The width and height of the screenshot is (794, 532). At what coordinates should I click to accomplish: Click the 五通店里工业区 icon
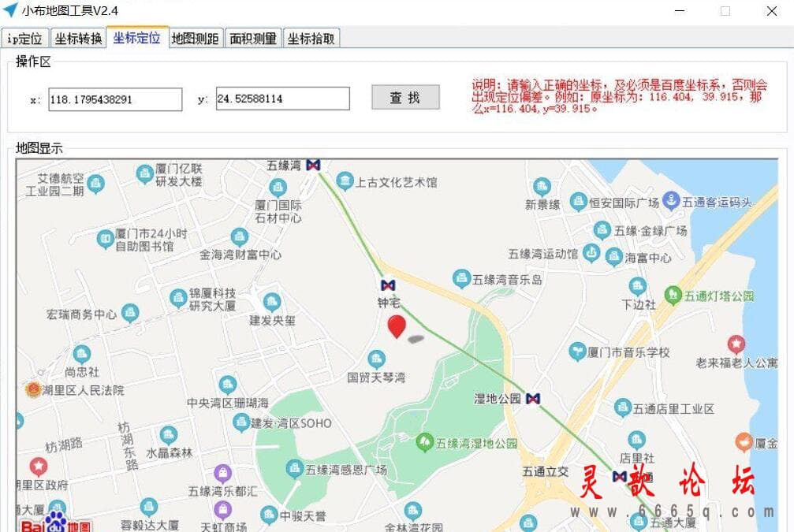pos(622,407)
